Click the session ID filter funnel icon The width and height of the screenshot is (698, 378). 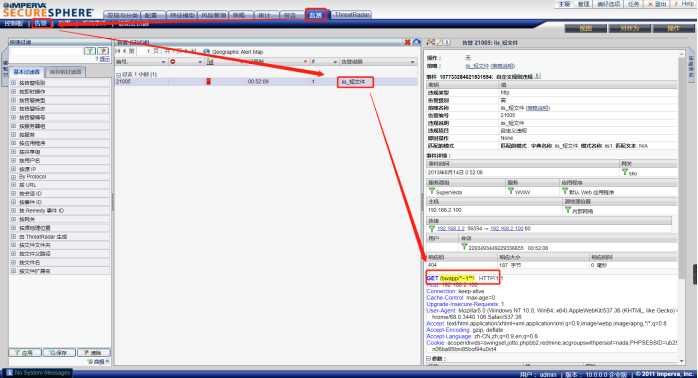pos(464,247)
